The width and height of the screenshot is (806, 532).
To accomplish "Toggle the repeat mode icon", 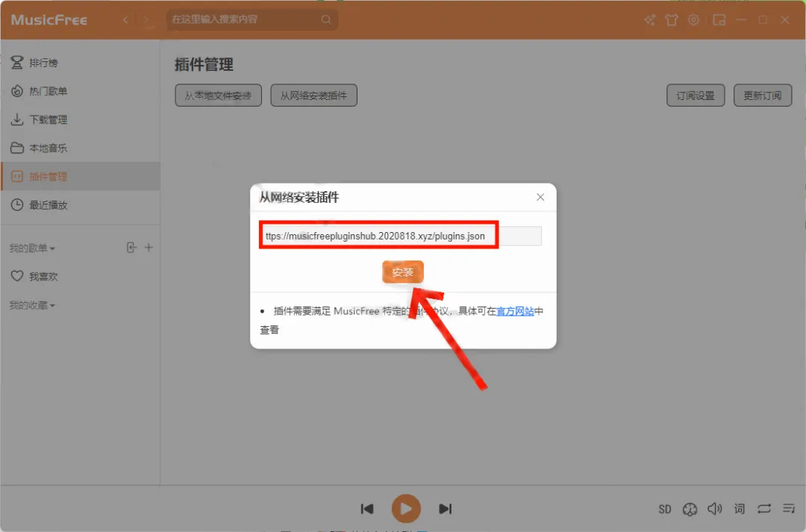I will pyautogui.click(x=764, y=509).
